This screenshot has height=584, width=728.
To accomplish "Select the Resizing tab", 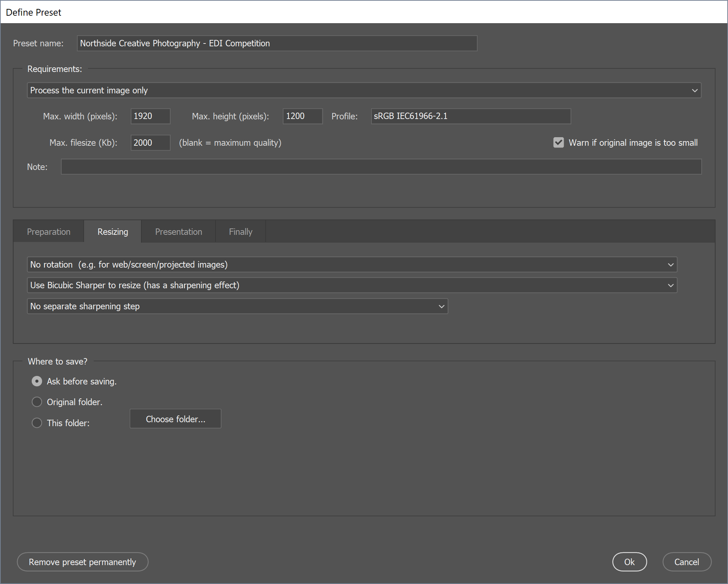I will 113,232.
